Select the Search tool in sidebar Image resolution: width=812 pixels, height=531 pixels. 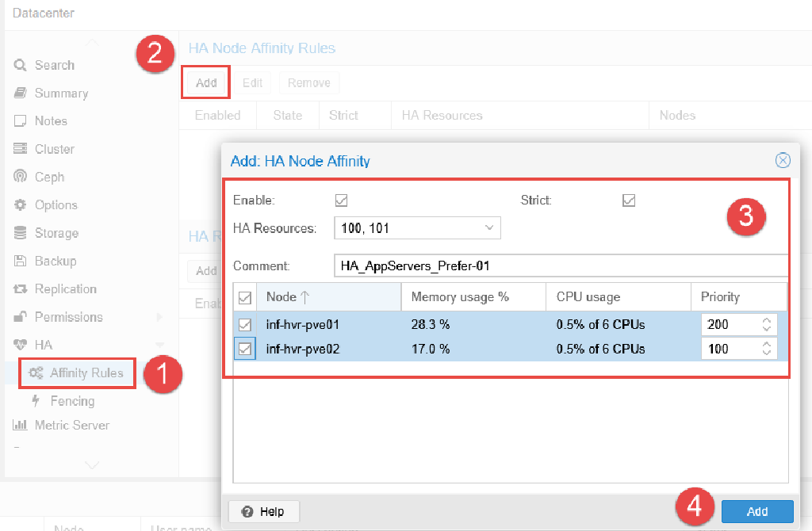click(56, 65)
